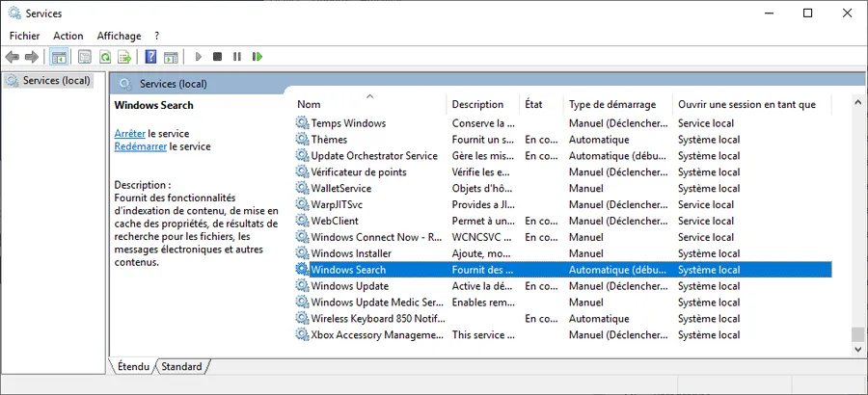The image size is (868, 395).
Task: Select the Xbox Accessory Management service name
Action: tap(377, 334)
